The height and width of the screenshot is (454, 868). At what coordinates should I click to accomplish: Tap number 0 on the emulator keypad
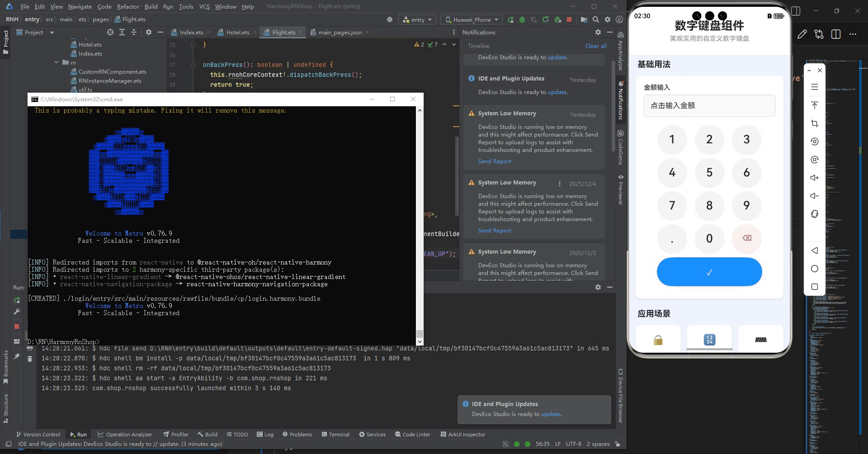pos(709,238)
